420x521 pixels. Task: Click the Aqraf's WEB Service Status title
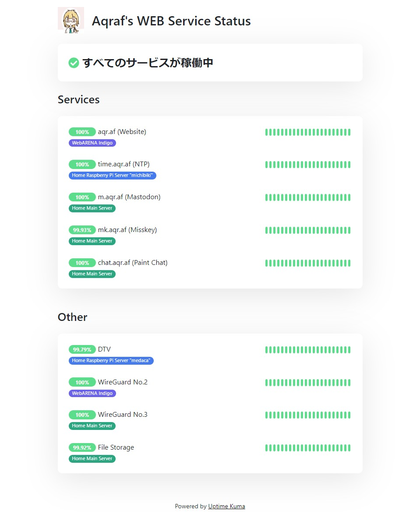click(x=171, y=21)
